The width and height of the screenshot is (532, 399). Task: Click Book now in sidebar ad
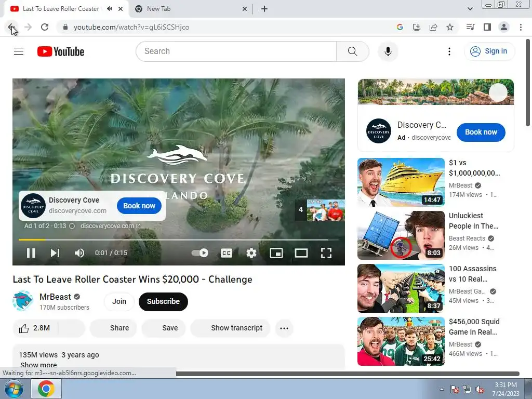pos(481,132)
